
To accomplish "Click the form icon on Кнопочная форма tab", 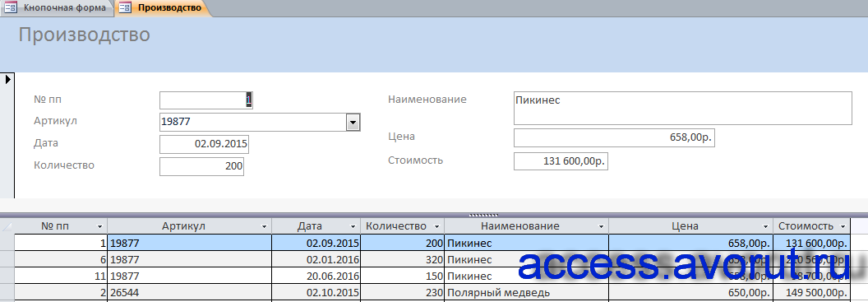I will pyautogui.click(x=11, y=7).
